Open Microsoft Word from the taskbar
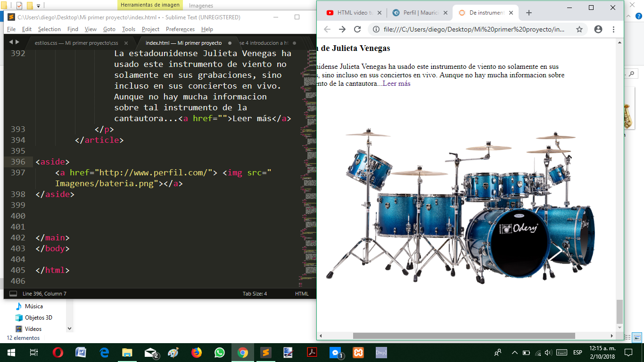Viewport: 644px width, 362px height. [81, 353]
